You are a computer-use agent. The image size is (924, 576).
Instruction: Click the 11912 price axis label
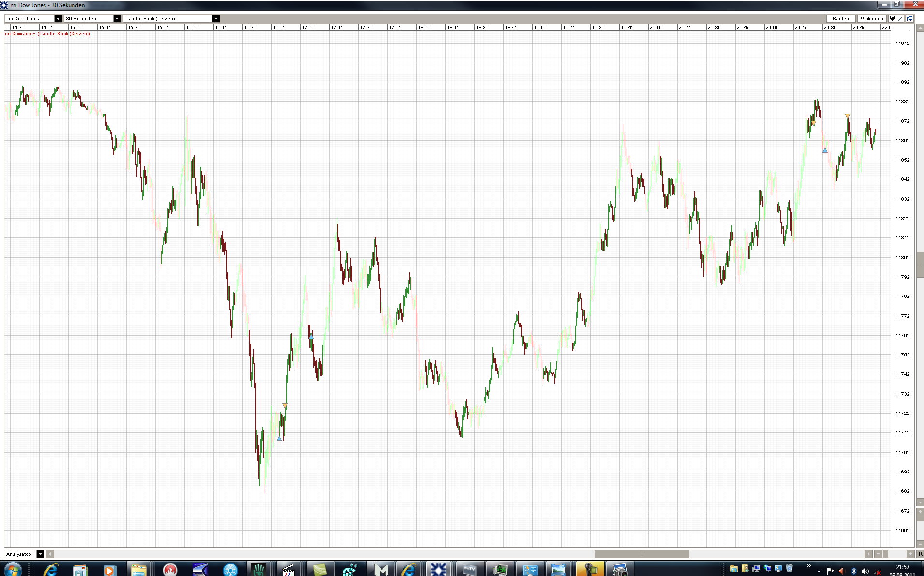point(903,44)
